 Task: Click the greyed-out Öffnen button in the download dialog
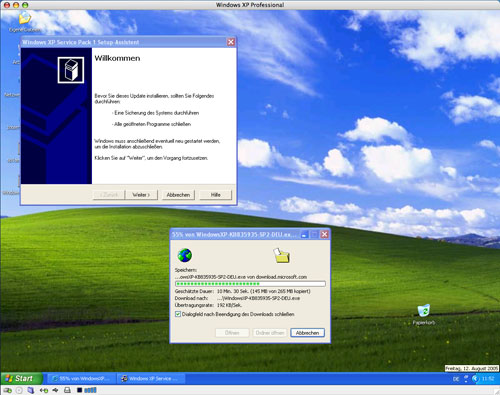tap(232, 333)
